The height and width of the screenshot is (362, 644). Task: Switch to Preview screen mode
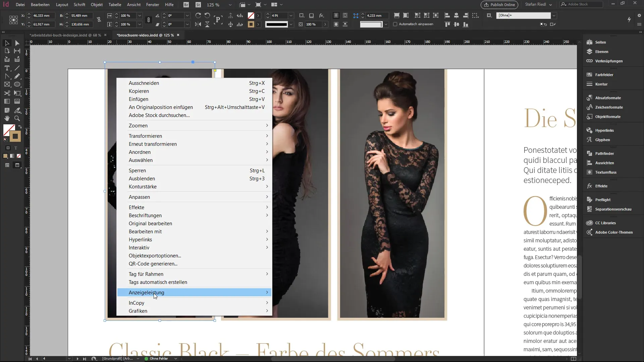click(x=17, y=165)
